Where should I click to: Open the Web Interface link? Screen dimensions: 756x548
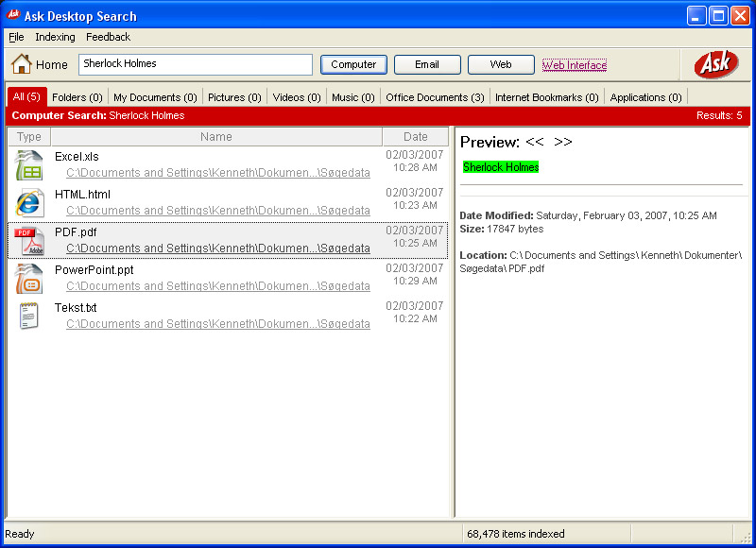point(575,64)
